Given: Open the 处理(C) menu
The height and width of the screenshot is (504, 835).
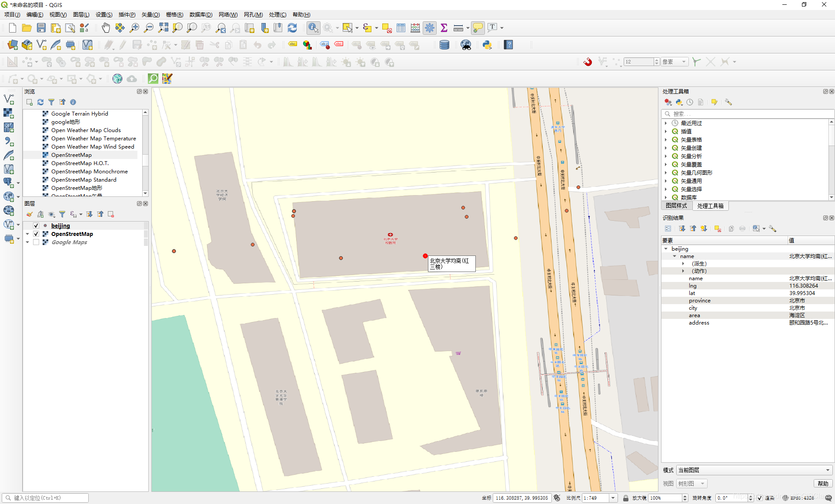Looking at the screenshot, I should click(x=277, y=14).
